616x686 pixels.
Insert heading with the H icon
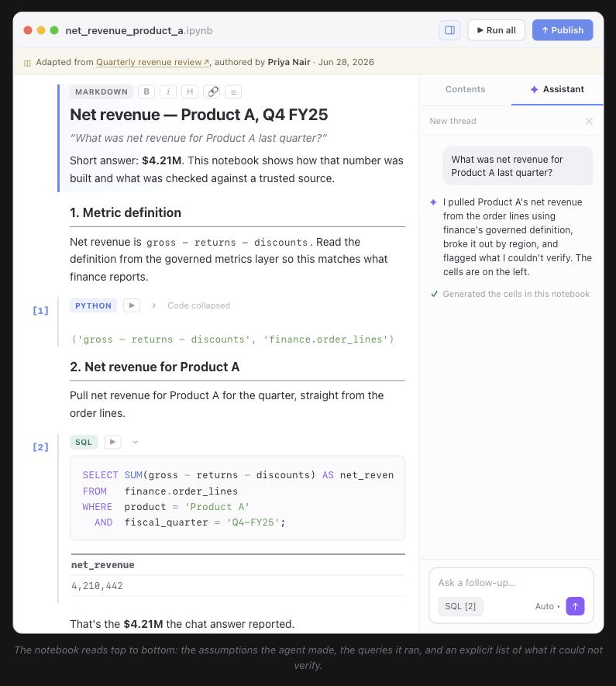190,92
